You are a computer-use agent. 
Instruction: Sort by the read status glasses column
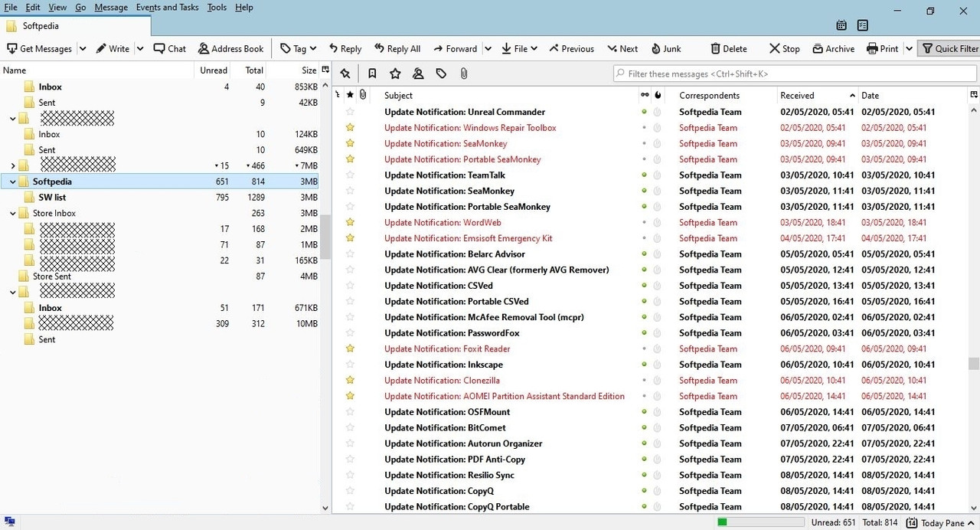click(644, 95)
